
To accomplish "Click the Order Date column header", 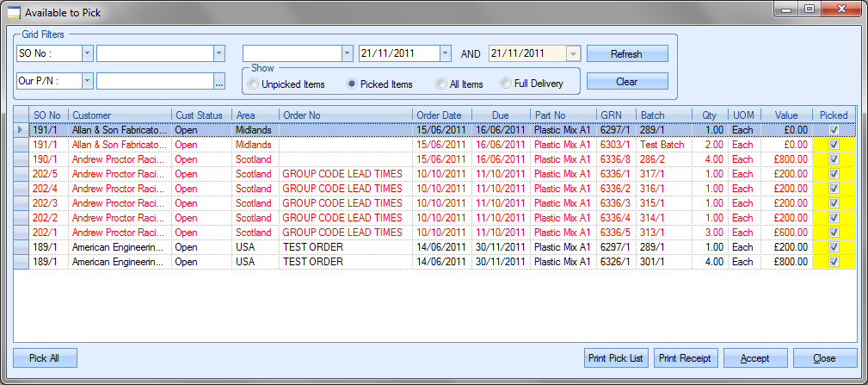I will [439, 115].
